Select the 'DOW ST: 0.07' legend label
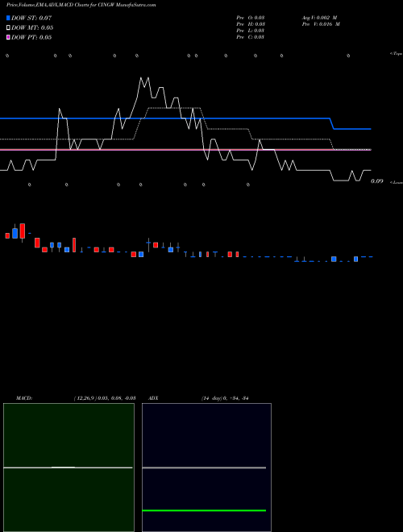 click(x=31, y=18)
